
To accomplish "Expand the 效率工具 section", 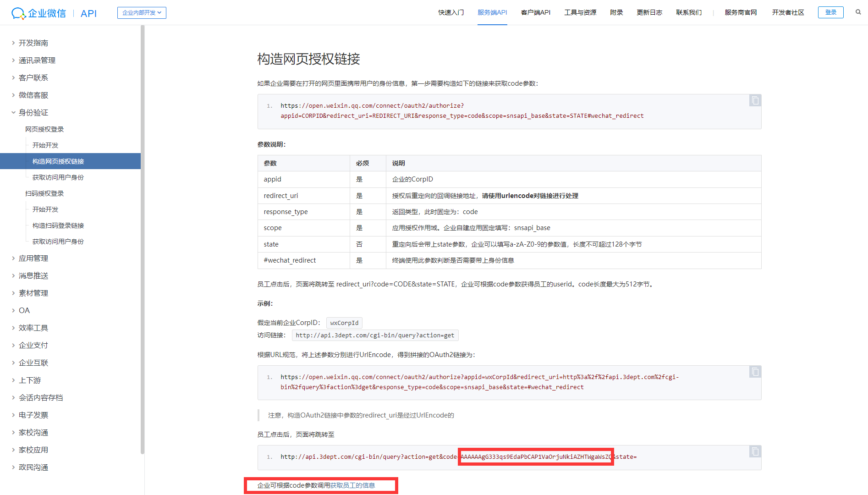I will click(33, 328).
